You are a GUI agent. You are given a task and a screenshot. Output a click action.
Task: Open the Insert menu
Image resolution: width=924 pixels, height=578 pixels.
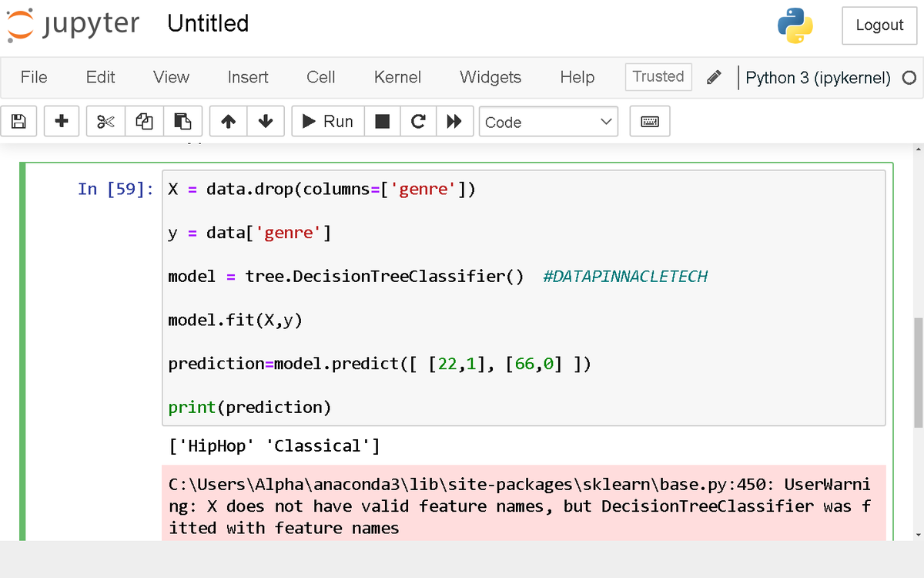click(x=248, y=77)
